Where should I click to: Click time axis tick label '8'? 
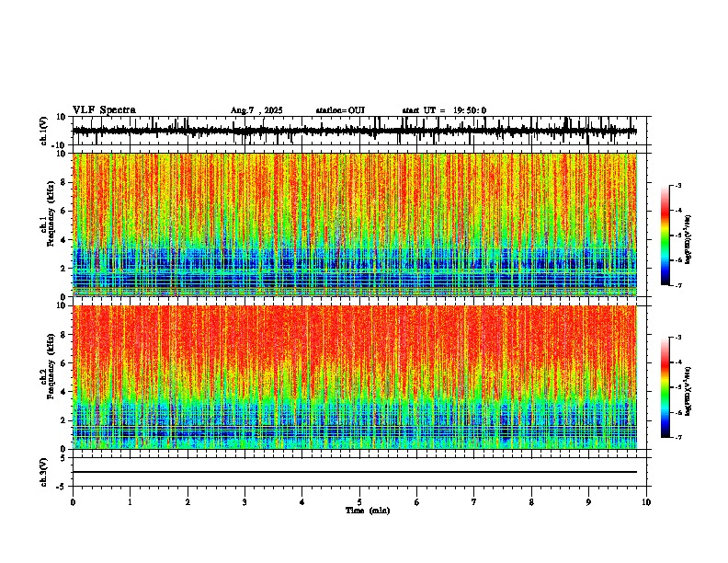click(x=531, y=502)
